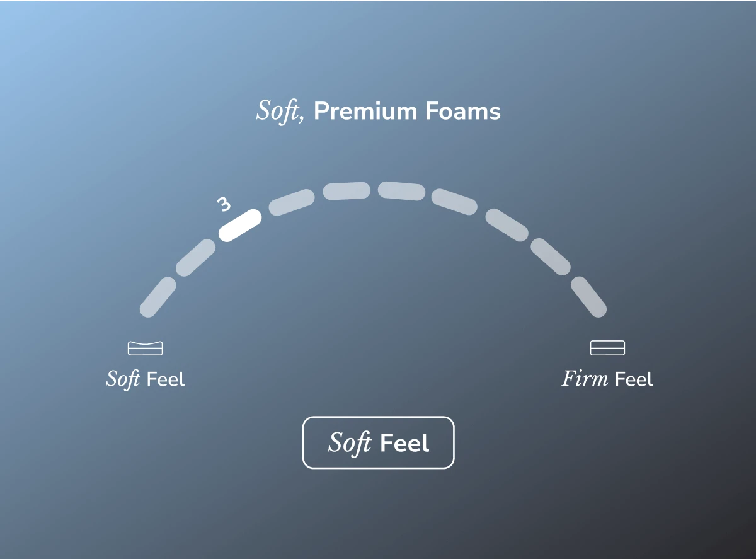Pick the eighth firmness segment from soft end
This screenshot has width=756, height=559.
pos(507,226)
